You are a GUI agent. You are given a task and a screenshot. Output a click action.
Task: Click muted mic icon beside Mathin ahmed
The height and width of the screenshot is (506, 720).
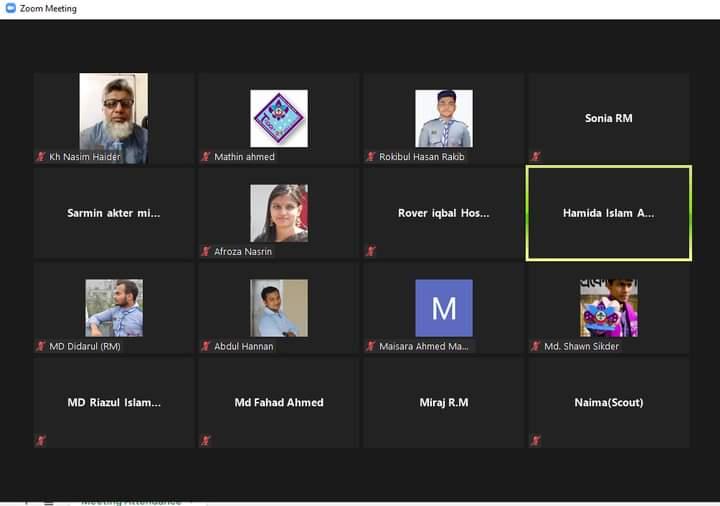(206, 157)
